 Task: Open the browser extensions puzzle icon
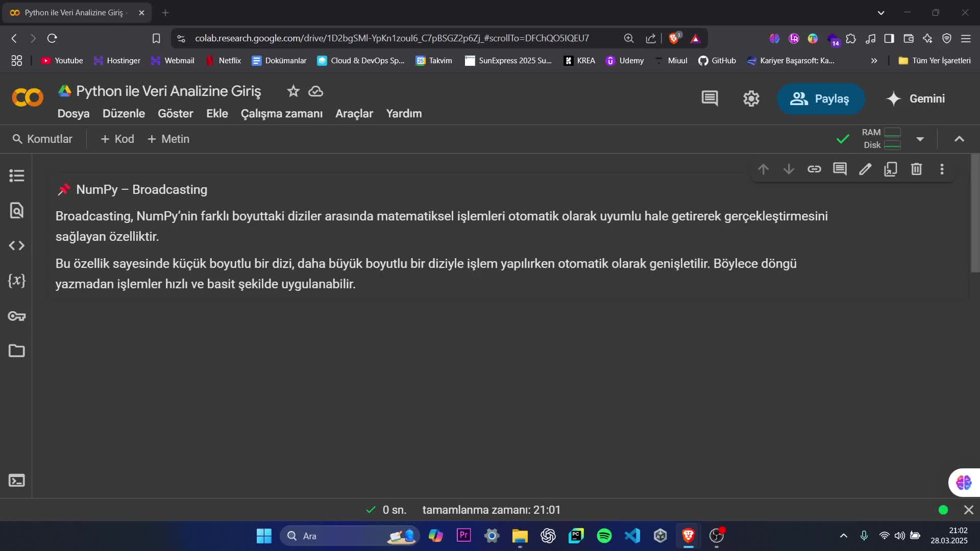point(851,38)
